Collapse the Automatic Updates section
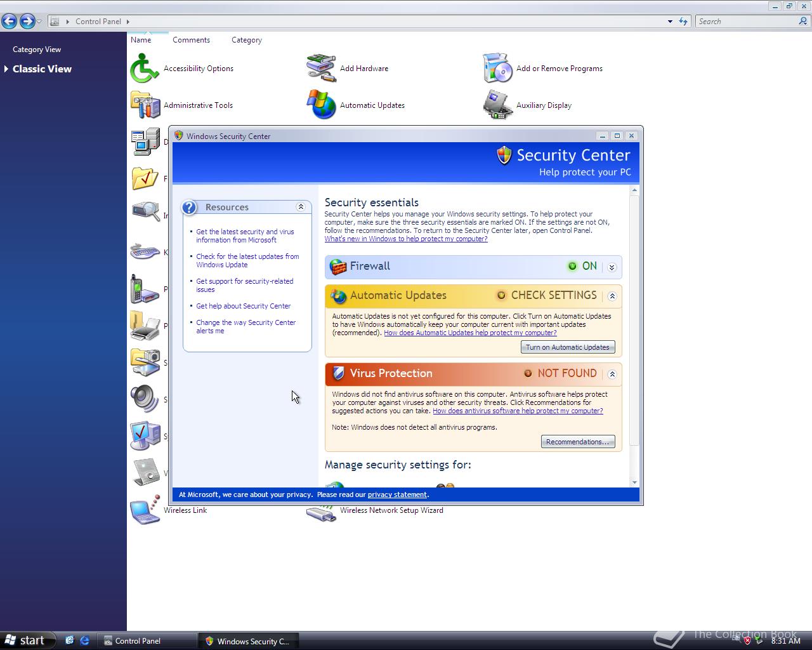Viewport: 812px width, 650px height. click(x=612, y=296)
